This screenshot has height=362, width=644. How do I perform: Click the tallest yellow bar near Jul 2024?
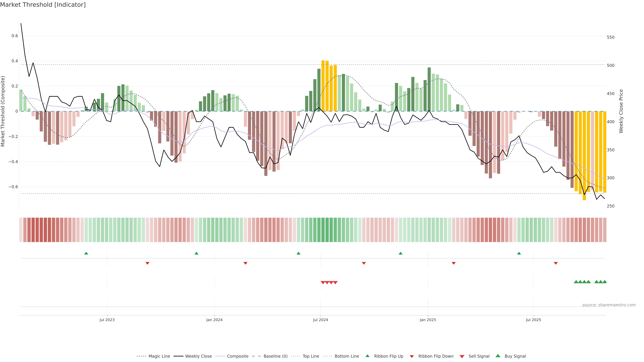click(323, 85)
